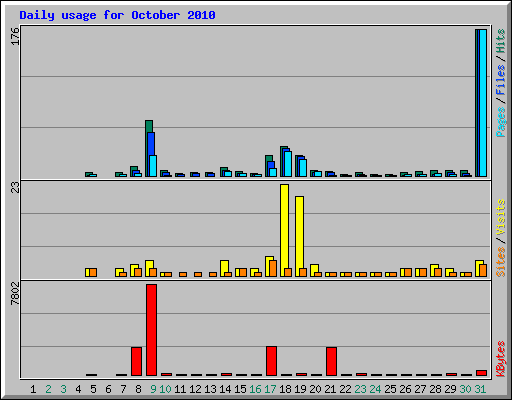Screen dimensions: 512x400
Task: Click day 18 on the x-axis
Action: [x=285, y=389]
